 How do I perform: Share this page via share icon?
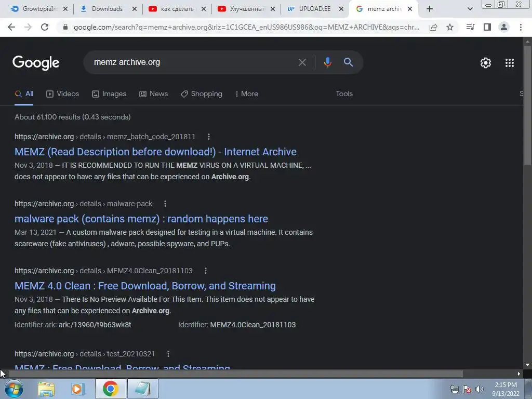[433, 28]
